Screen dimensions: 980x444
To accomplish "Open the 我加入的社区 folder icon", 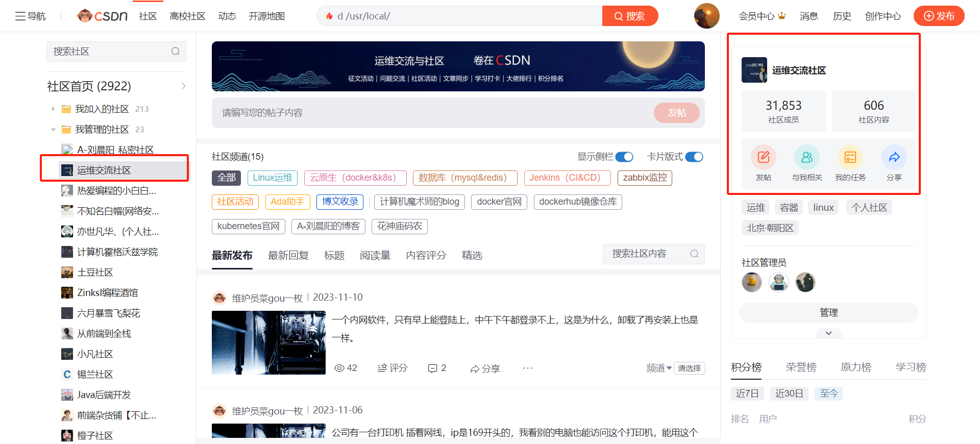I will point(66,109).
